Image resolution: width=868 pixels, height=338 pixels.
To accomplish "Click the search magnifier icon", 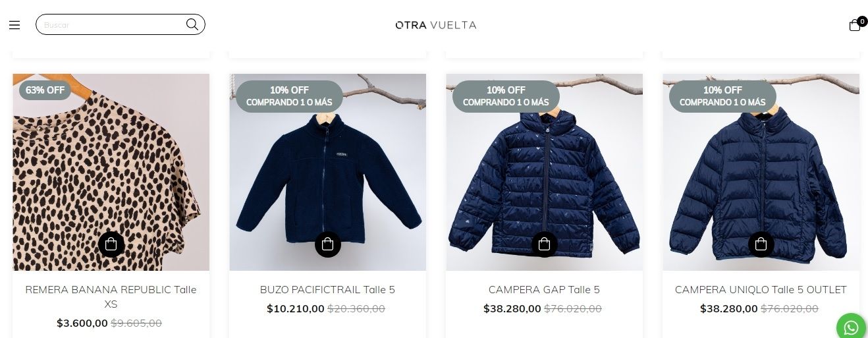I will click(x=192, y=24).
